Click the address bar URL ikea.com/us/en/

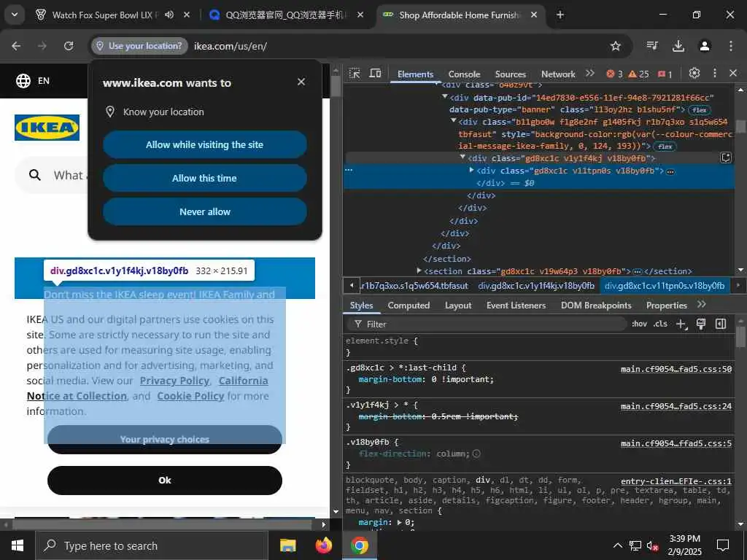(231, 46)
